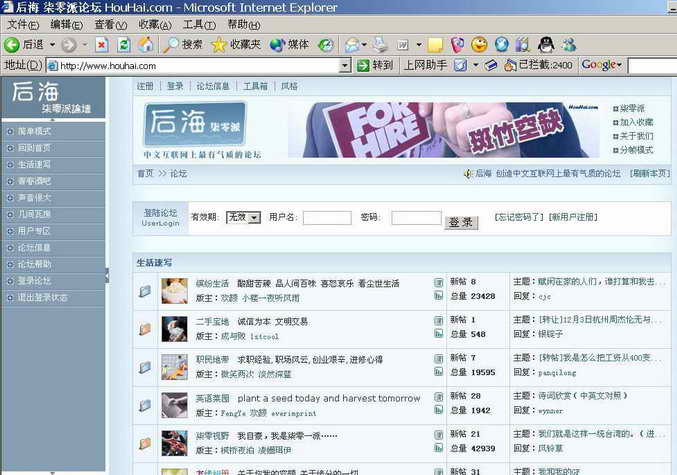677x475 pixels.
Task: Click the folder icon beside 职民地带 forum
Action: click(145, 367)
